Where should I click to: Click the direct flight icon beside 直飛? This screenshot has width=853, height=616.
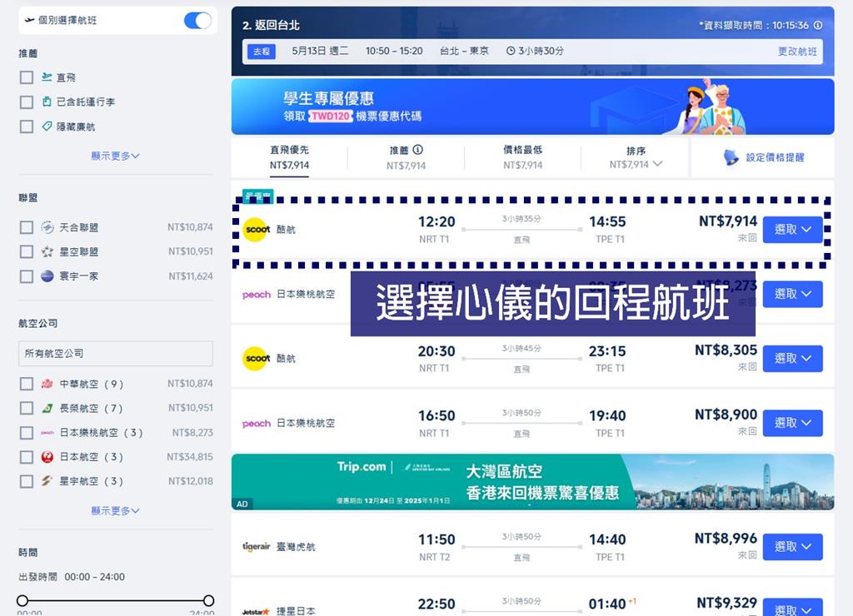click(47, 77)
